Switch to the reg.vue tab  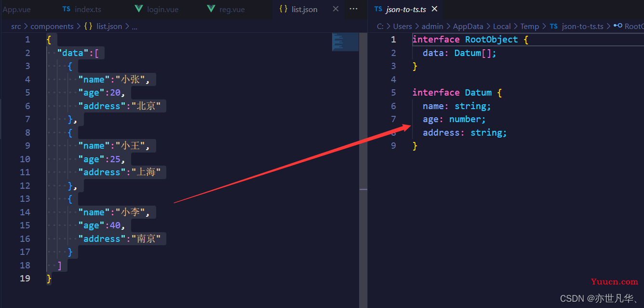[x=232, y=9]
